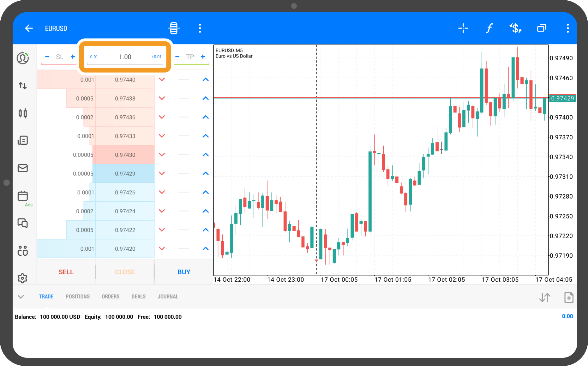Tap the dollar-sign new order icon
588x366 pixels.
[515, 28]
